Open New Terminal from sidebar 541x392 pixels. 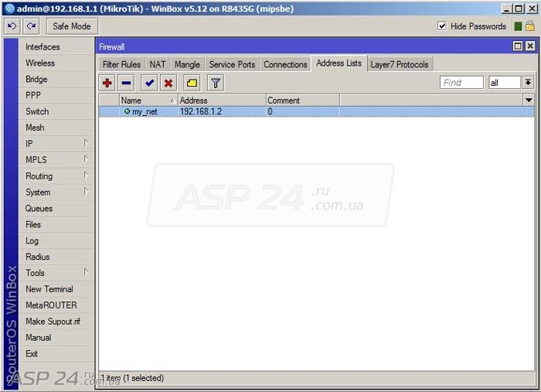click(49, 289)
